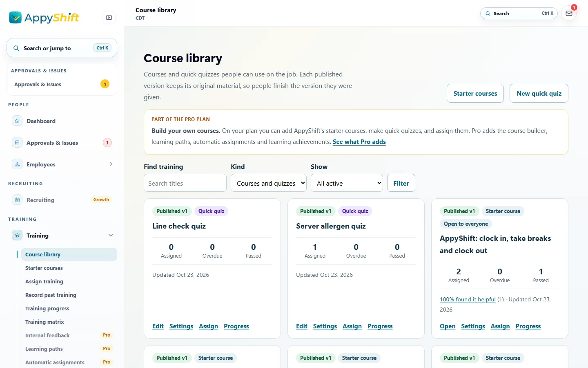Screen dimensions: 588x368
Task: Click the magnifier in Search or jump to
Action: tap(16, 48)
